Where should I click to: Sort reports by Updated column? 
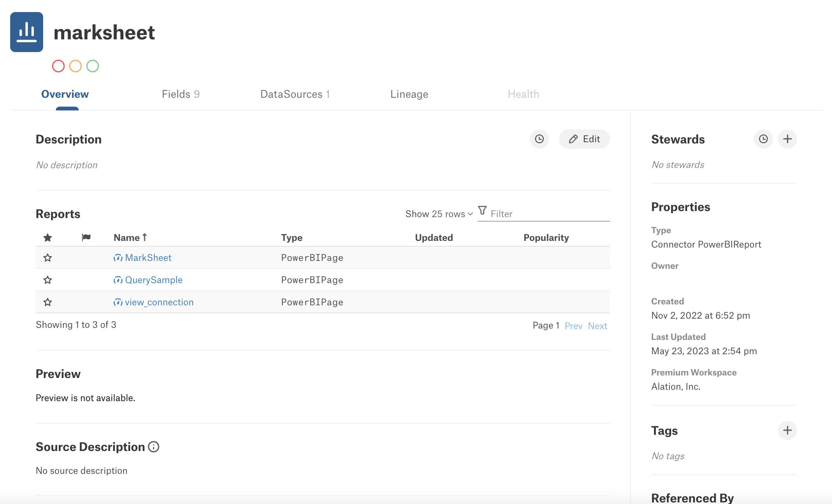(434, 237)
